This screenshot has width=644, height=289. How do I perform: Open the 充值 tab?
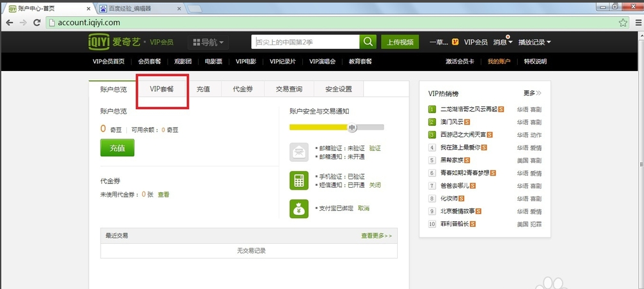coord(203,89)
